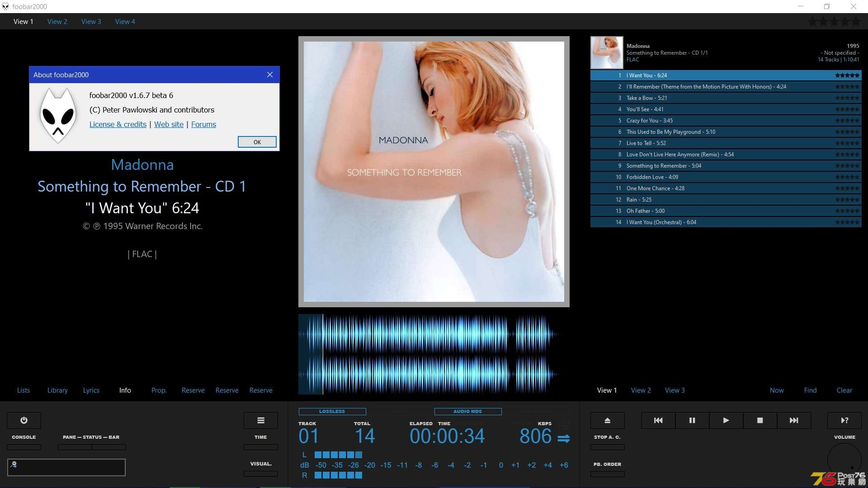Click the power icon button above CONSOLE

[24, 420]
